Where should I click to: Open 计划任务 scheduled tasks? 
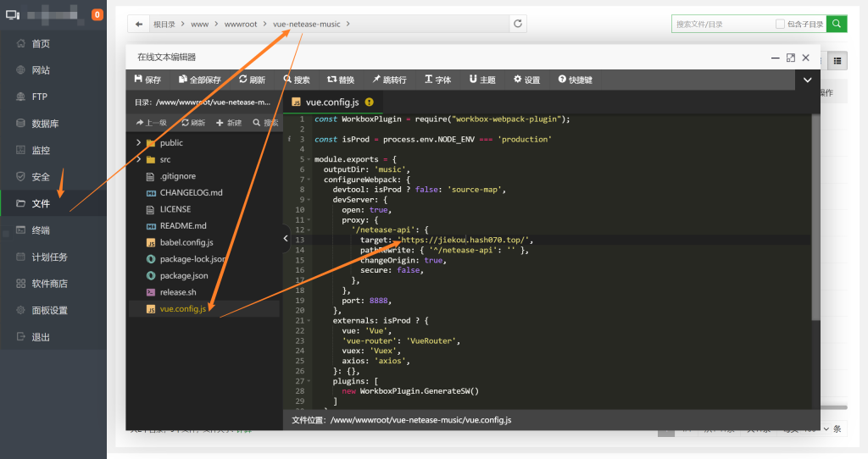pyautogui.click(x=48, y=257)
